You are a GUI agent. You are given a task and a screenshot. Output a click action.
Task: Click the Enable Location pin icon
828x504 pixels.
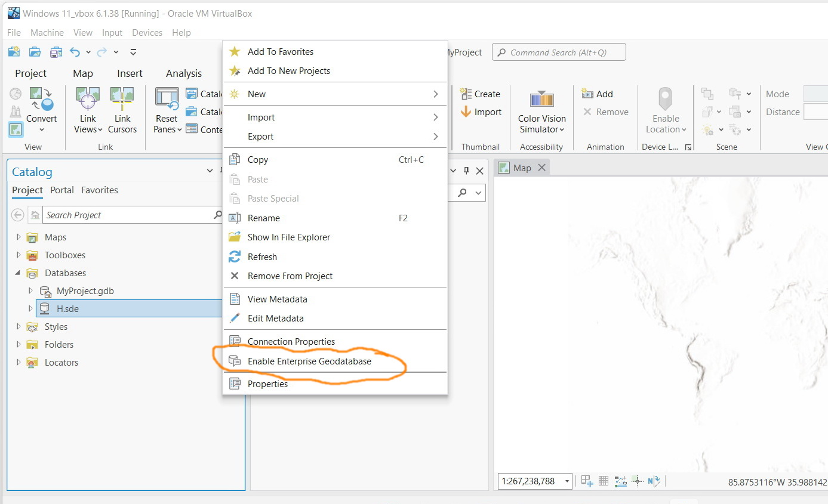tap(666, 99)
